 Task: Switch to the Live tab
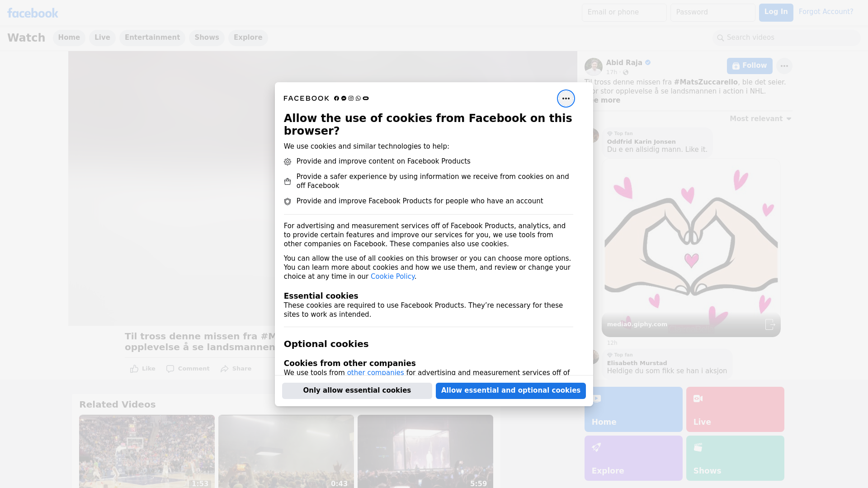click(102, 38)
